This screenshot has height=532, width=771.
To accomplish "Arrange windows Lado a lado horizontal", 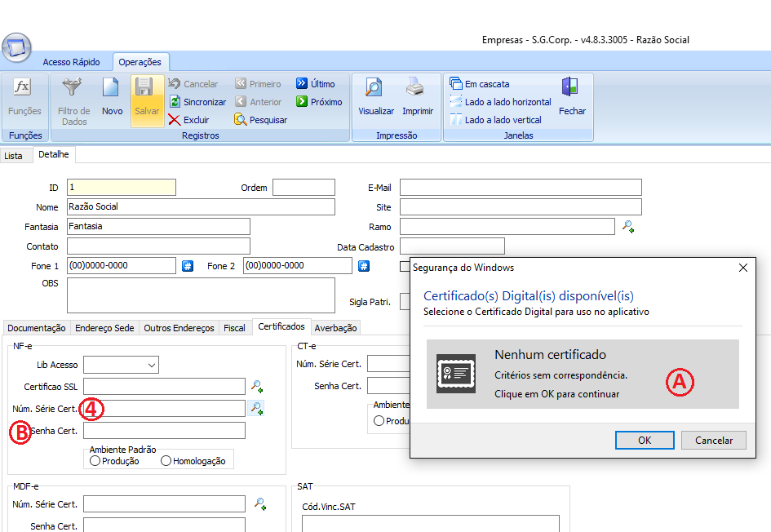I will (x=501, y=102).
